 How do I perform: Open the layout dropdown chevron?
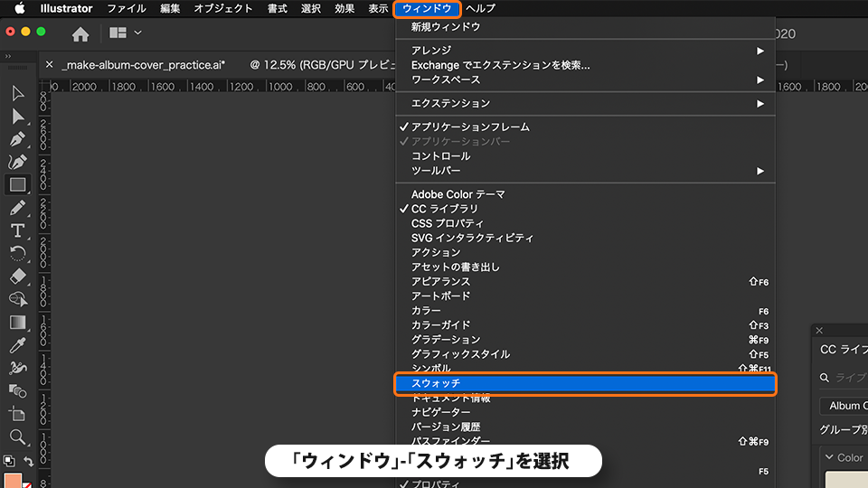coord(137,33)
